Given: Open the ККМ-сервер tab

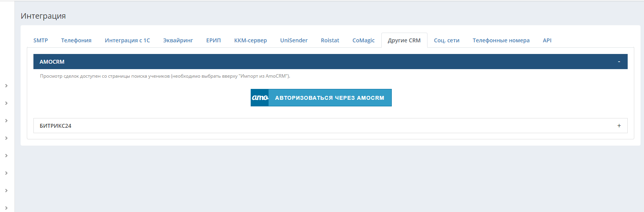Looking at the screenshot, I should [250, 40].
